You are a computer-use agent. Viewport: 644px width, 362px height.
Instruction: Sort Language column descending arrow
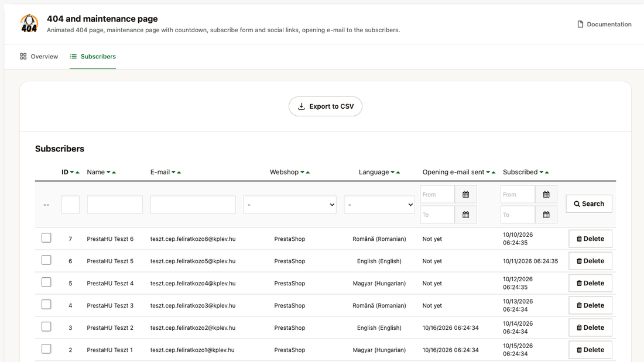pos(393,173)
